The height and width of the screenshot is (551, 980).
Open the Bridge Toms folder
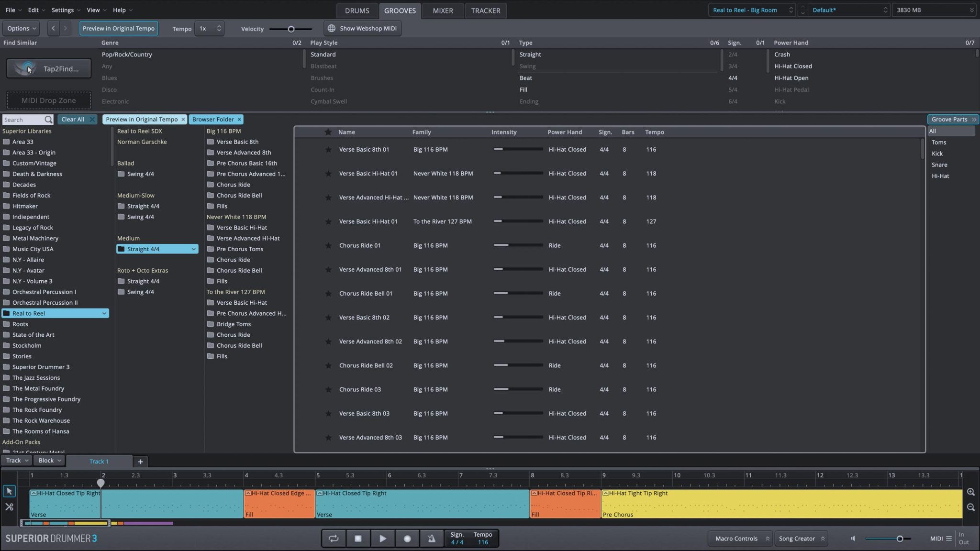pyautogui.click(x=234, y=324)
